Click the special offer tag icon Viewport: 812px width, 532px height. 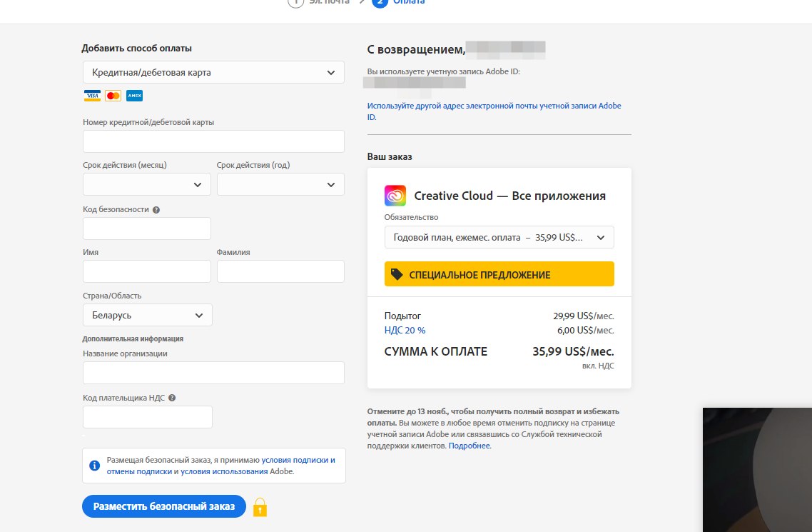[x=397, y=274]
